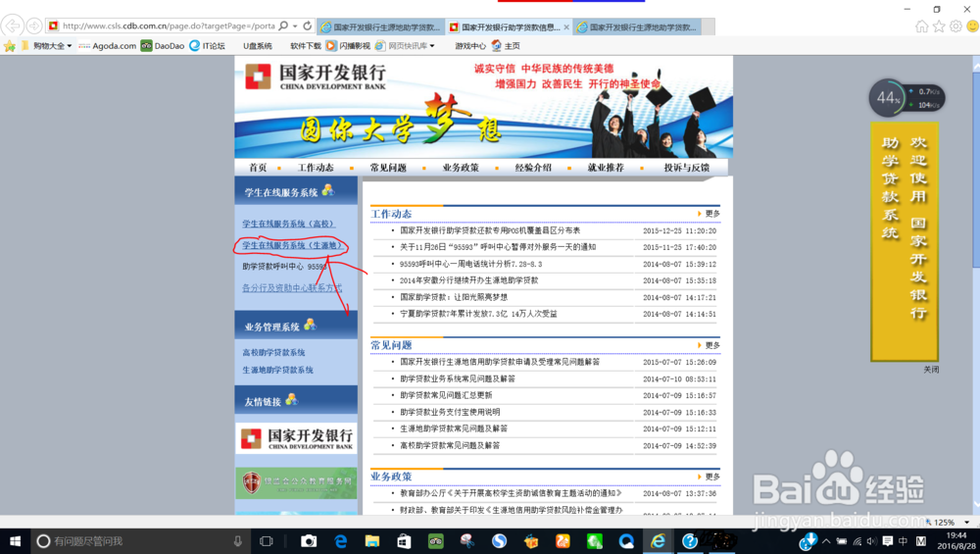980x554 pixels.
Task: Expand the 购物大全 bookmark folder dropdown
Action: tap(70, 46)
